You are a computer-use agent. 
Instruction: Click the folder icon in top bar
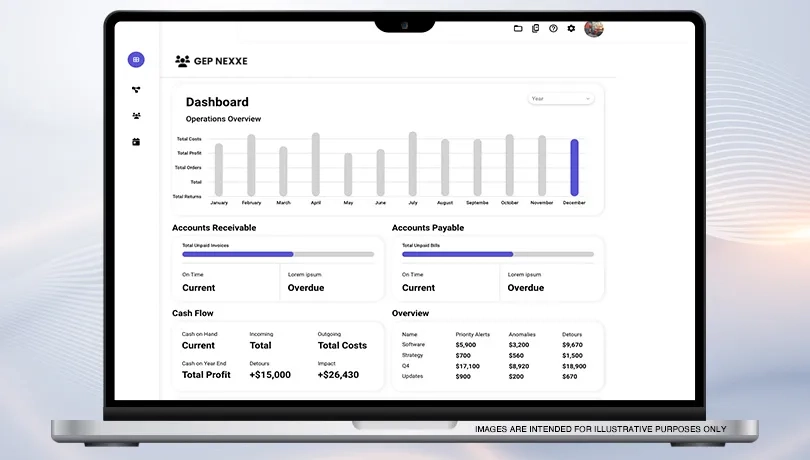pos(518,29)
